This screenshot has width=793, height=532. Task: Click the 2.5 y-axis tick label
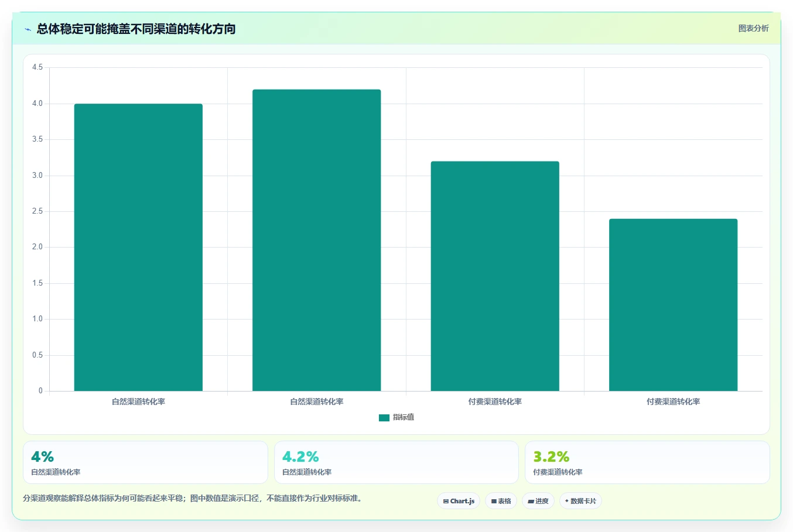click(x=37, y=211)
